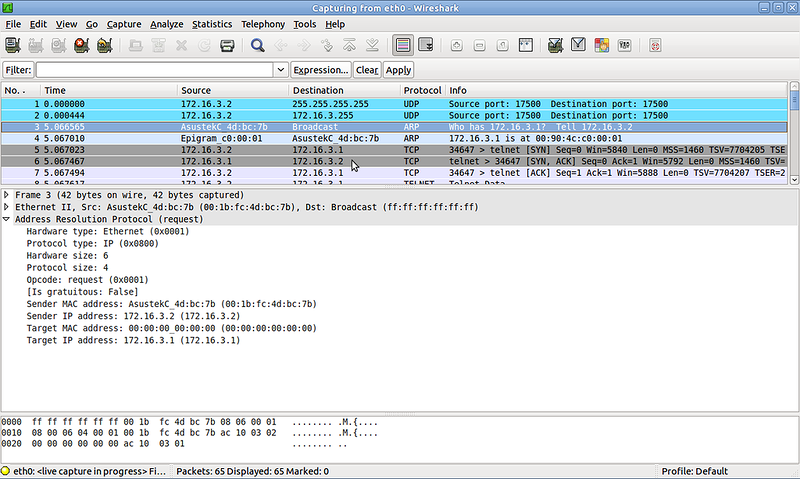Open the list of capture interfaces
800x479 pixels.
tap(13, 45)
